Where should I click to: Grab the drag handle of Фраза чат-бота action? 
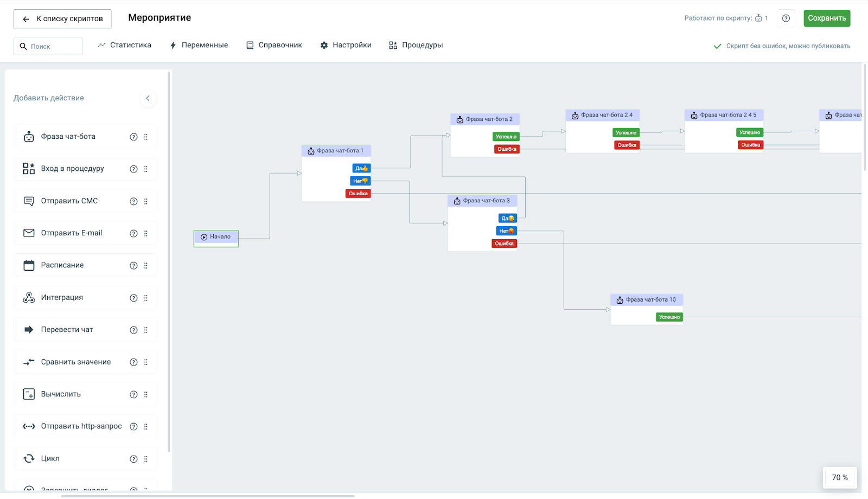pyautogui.click(x=146, y=137)
